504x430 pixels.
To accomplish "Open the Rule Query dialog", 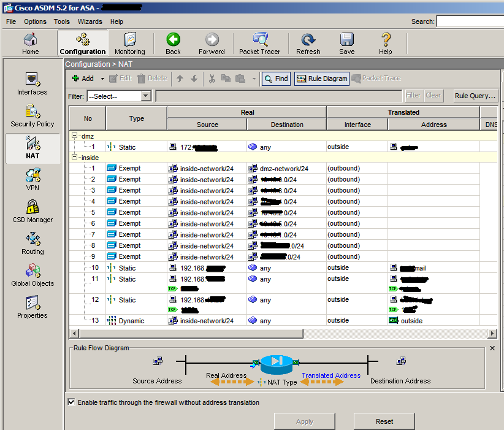I will (475, 96).
